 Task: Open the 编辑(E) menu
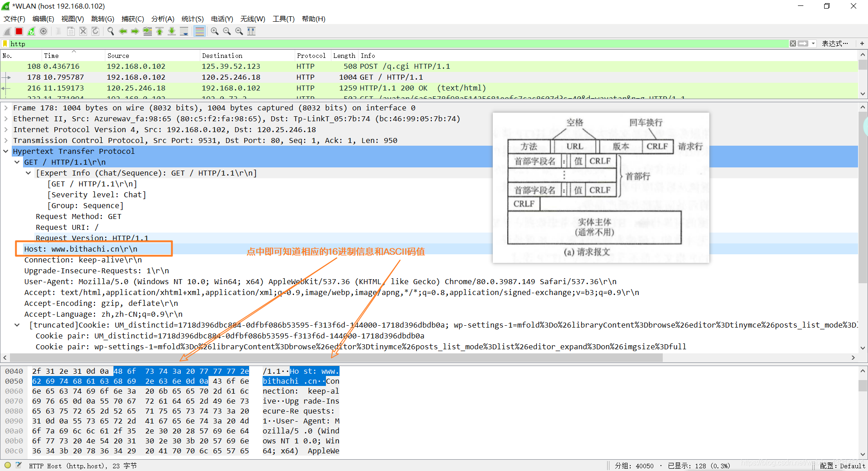point(43,19)
